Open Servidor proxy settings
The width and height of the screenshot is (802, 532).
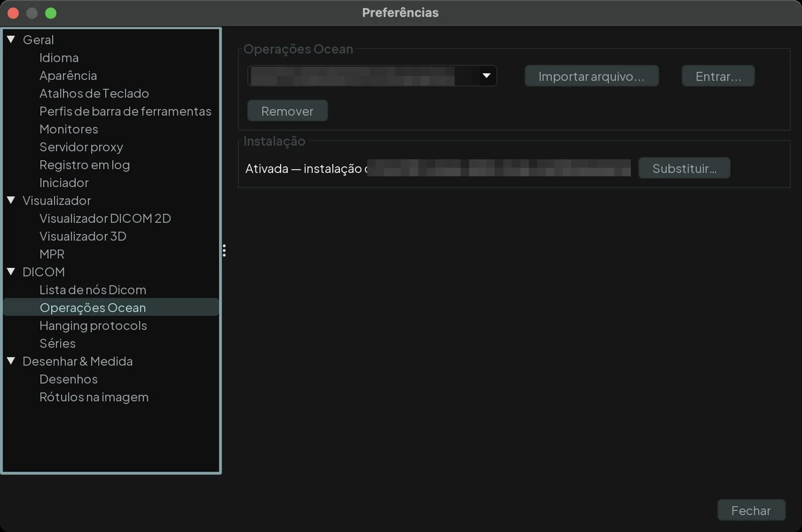[x=81, y=147]
